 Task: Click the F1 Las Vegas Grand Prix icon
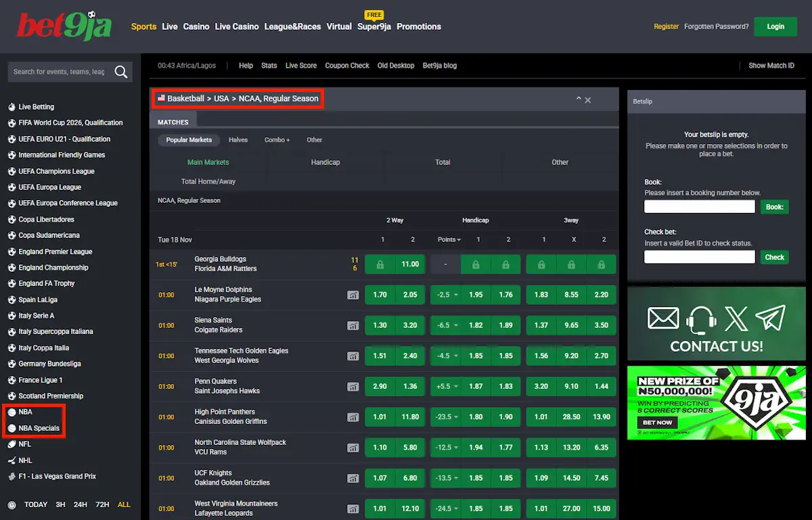[x=14, y=476]
